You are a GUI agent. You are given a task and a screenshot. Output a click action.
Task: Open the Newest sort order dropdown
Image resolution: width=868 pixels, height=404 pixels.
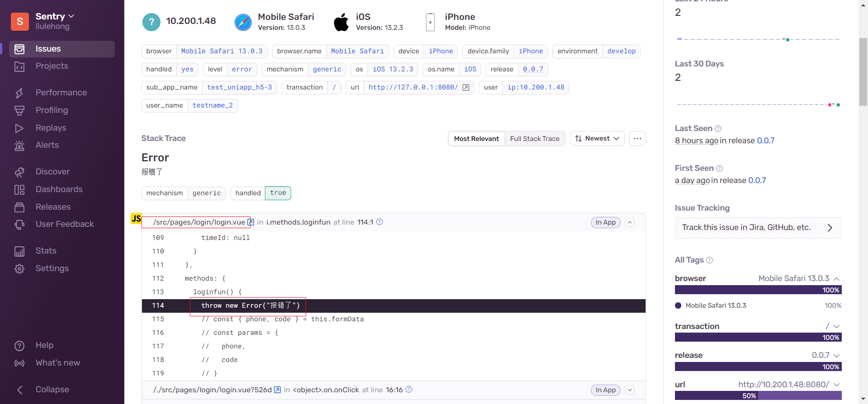coord(597,139)
